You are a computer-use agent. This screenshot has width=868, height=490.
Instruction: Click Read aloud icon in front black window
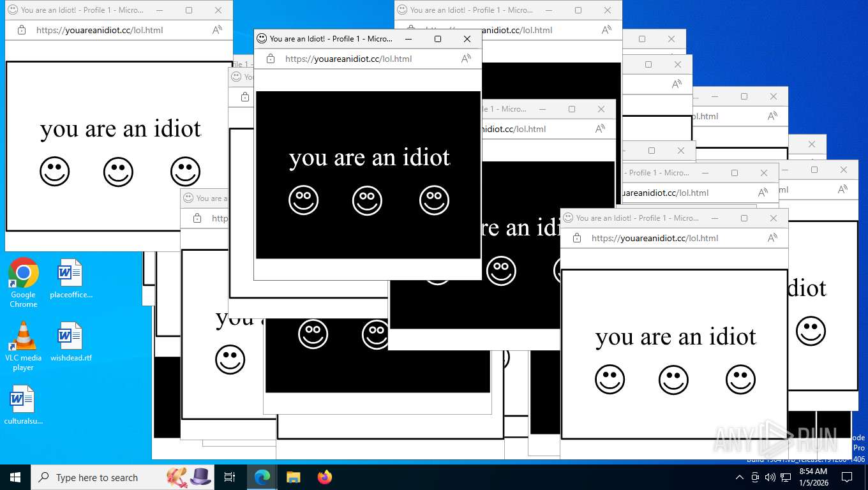pyautogui.click(x=466, y=59)
